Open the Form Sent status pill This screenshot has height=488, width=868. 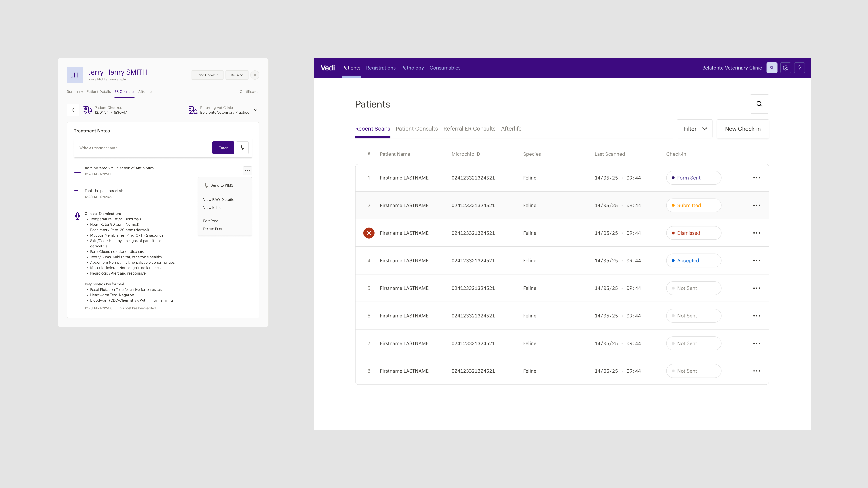693,178
